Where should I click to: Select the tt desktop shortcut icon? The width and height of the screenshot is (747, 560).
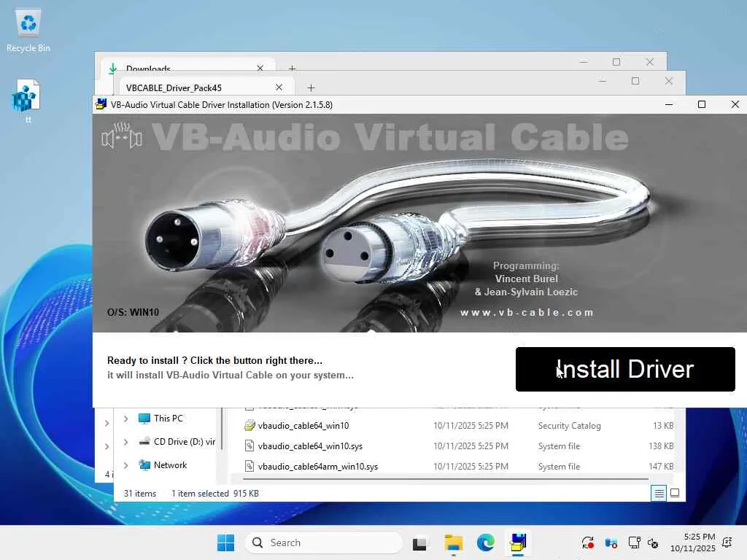pos(27,101)
